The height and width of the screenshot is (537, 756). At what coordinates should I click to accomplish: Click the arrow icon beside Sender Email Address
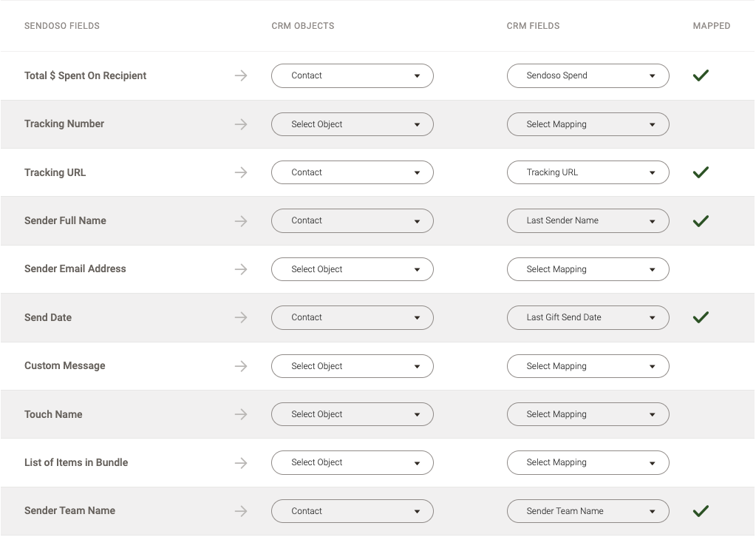tap(241, 269)
